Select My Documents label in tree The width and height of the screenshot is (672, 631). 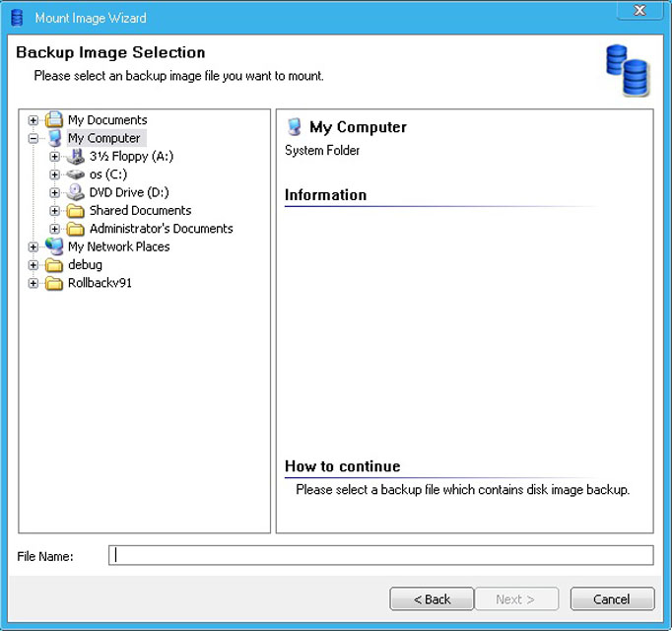pos(107,119)
